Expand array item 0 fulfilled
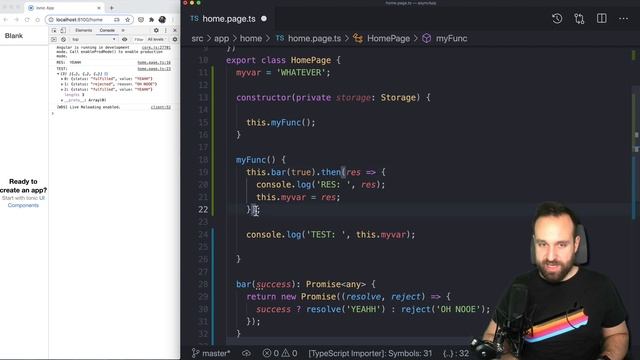Screen dimensions: 640x360 coord(62,78)
